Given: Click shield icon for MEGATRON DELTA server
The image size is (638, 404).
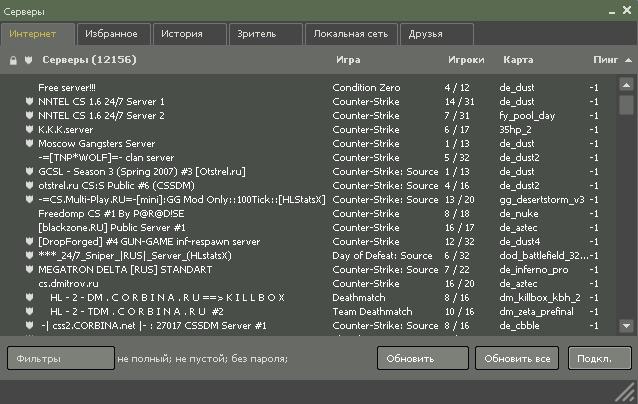Looking at the screenshot, I should 29,269.
